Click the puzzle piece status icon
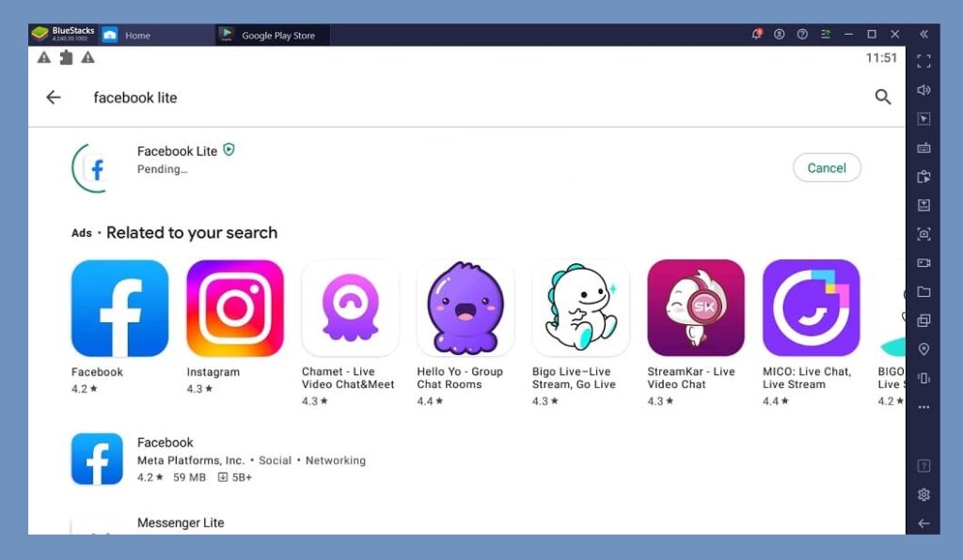The image size is (963, 560). 66,57
